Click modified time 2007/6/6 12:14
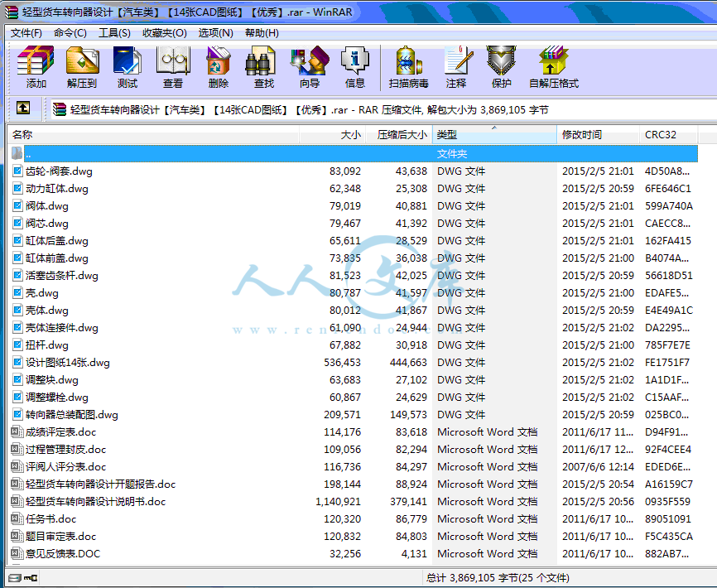 [598, 467]
